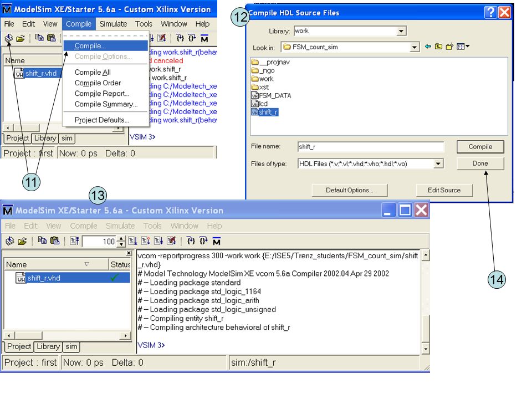Click the Compile button in the dialog
Screen dimensions: 532x399
(480, 146)
